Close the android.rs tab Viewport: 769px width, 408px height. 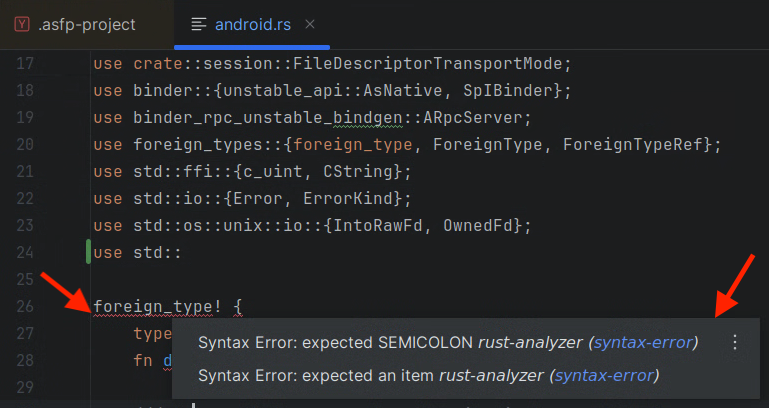[x=310, y=24]
